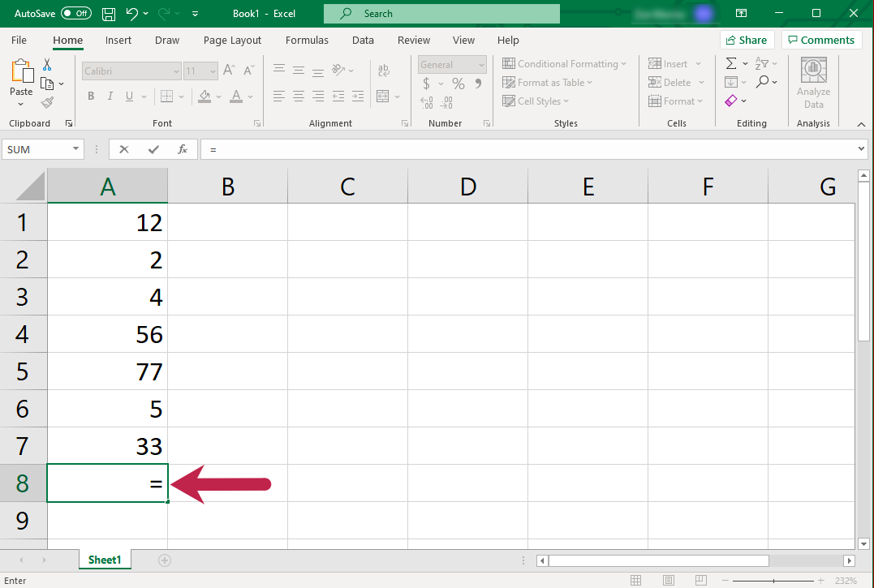Toggle Top Align vertical alignment
This screenshot has width=874, height=588.
point(279,71)
